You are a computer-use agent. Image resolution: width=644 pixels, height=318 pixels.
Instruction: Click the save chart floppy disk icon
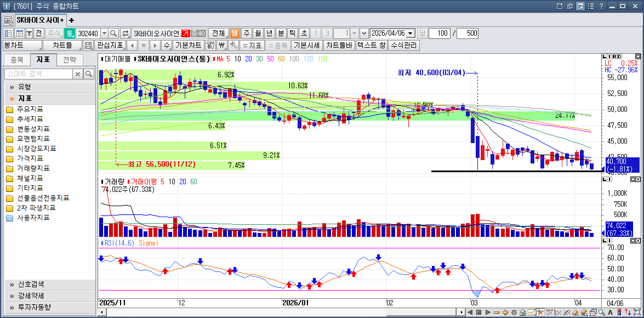tap(88, 46)
